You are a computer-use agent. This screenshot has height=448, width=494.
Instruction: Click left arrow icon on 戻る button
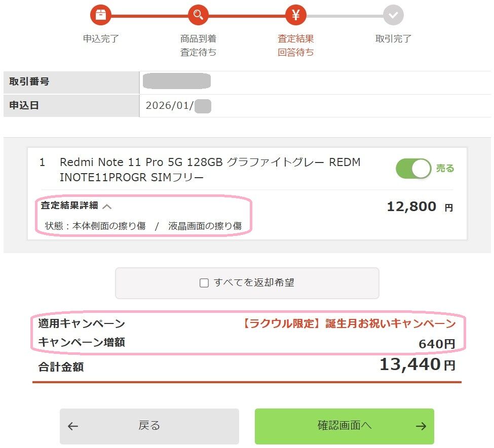point(73,426)
